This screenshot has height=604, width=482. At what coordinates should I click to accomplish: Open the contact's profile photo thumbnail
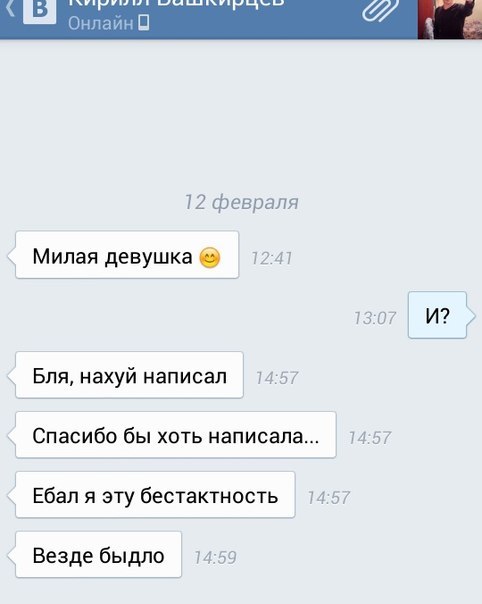pyautogui.click(x=450, y=19)
